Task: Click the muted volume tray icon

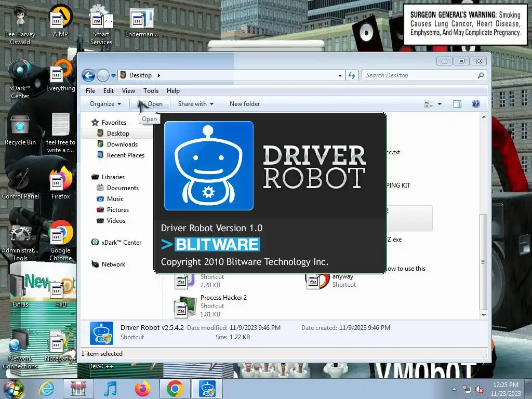Action: [x=480, y=389]
